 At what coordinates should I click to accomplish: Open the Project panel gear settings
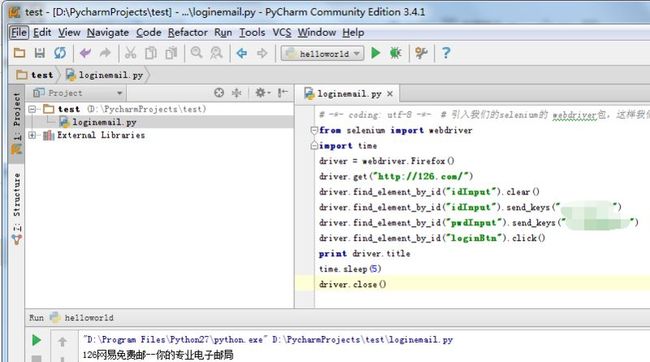[x=262, y=93]
